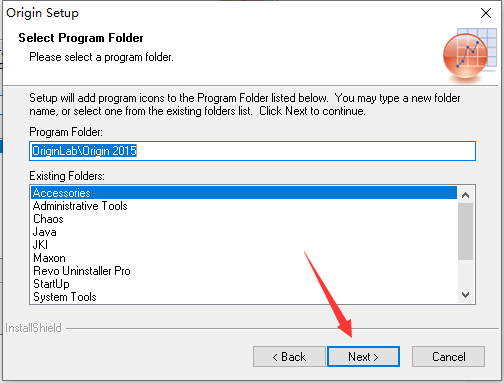
Task: Click the Program Folder text field
Action: pyautogui.click(x=252, y=151)
